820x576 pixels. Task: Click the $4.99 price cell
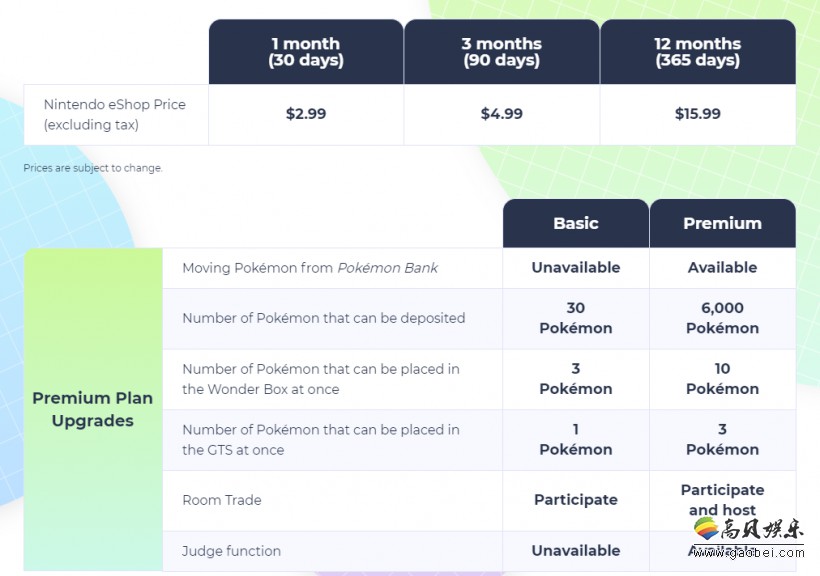tap(502, 114)
